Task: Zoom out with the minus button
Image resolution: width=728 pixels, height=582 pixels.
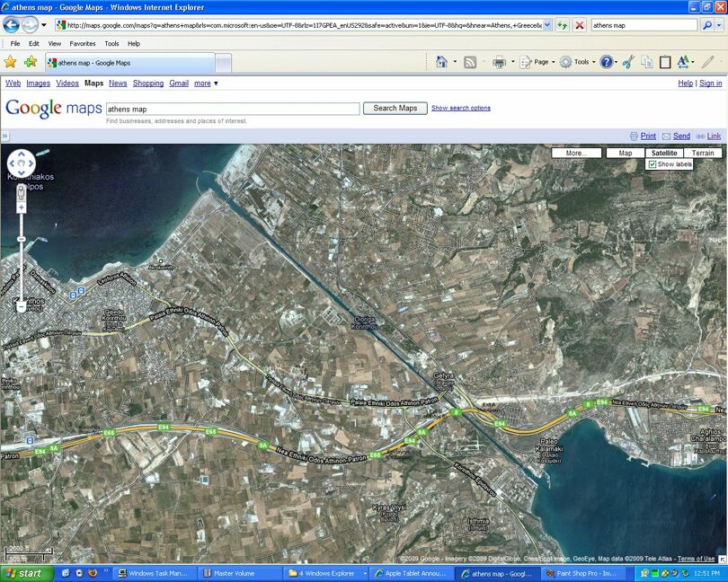Action: tap(21, 307)
